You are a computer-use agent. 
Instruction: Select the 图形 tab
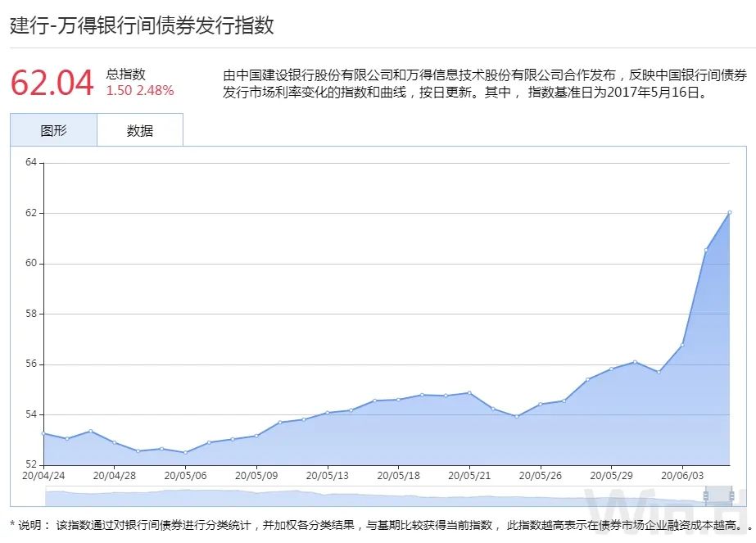tap(53, 129)
